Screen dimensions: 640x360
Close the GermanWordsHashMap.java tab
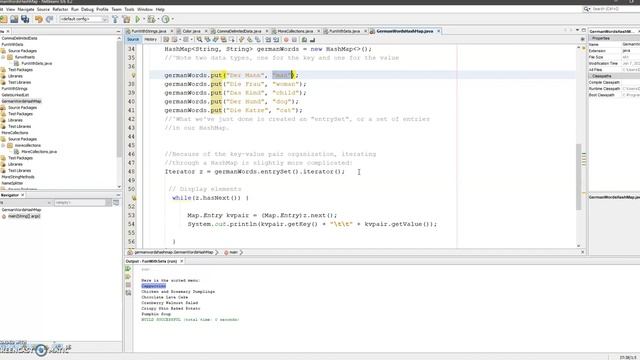pos(439,31)
